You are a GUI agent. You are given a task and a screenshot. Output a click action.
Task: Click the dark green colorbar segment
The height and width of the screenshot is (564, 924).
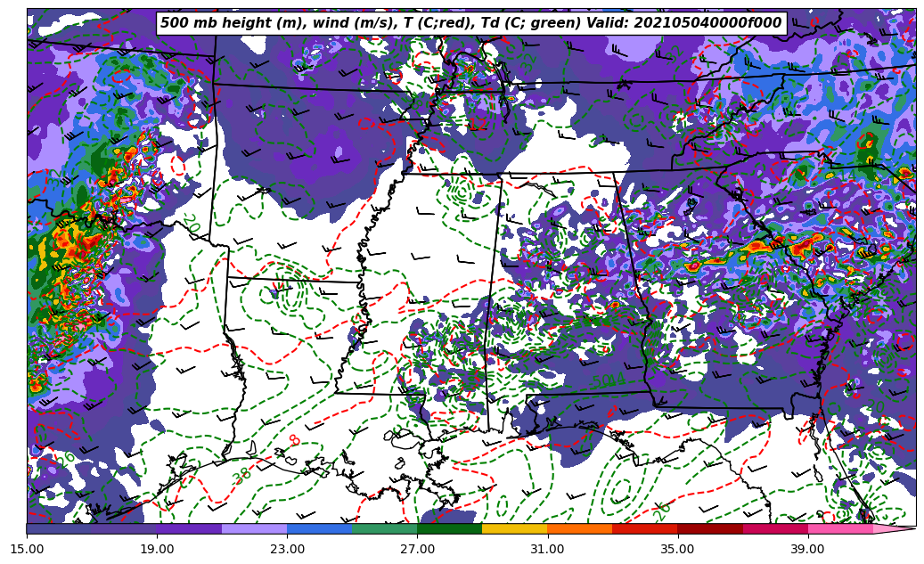449,529
